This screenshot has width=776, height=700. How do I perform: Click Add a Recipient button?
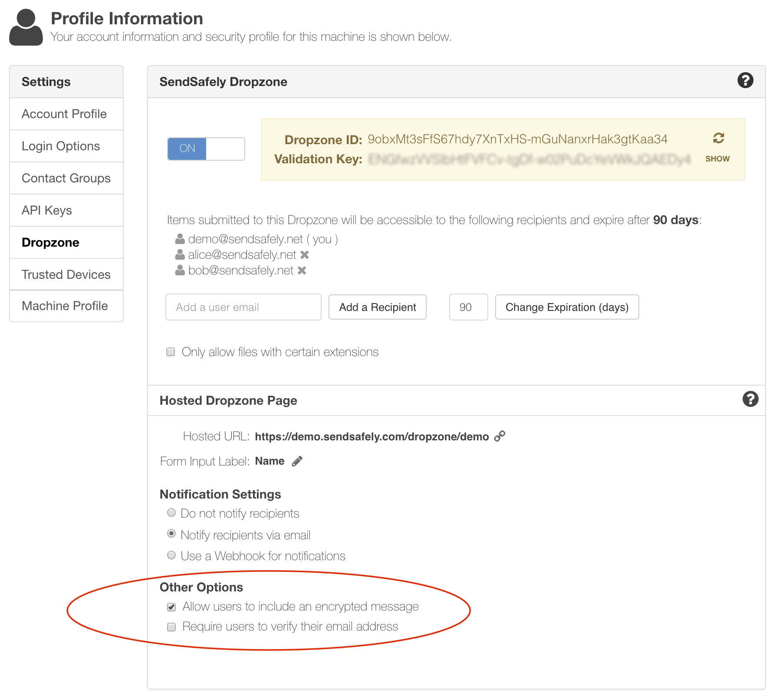point(378,307)
